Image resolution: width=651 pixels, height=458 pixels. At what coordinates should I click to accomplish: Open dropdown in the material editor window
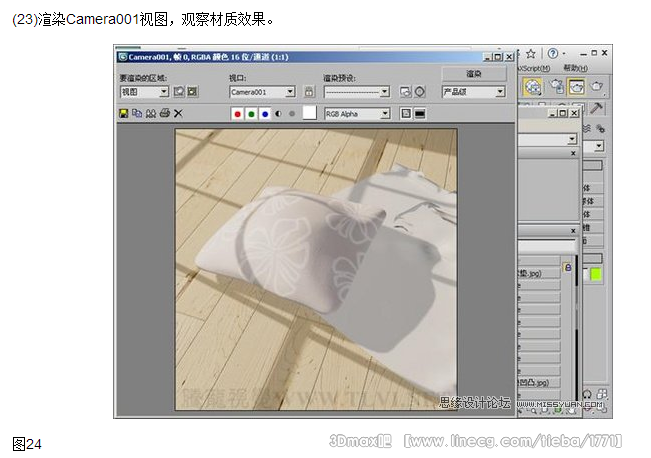pyautogui.click(x=572, y=139)
